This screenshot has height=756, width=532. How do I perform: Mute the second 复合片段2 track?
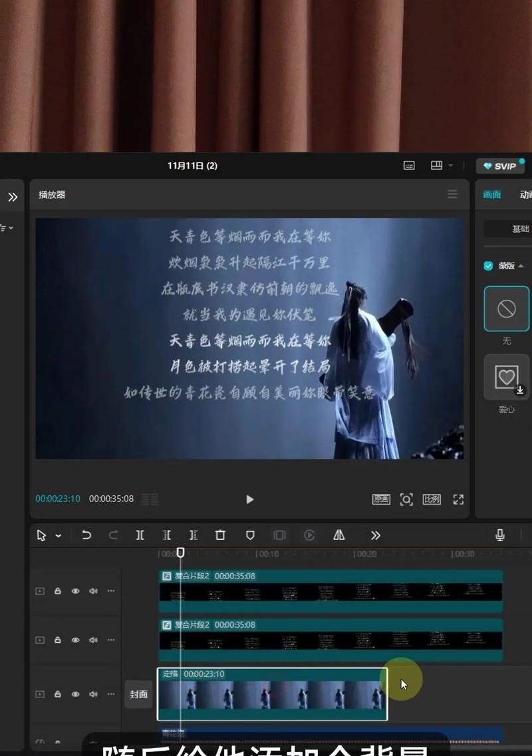pos(93,640)
